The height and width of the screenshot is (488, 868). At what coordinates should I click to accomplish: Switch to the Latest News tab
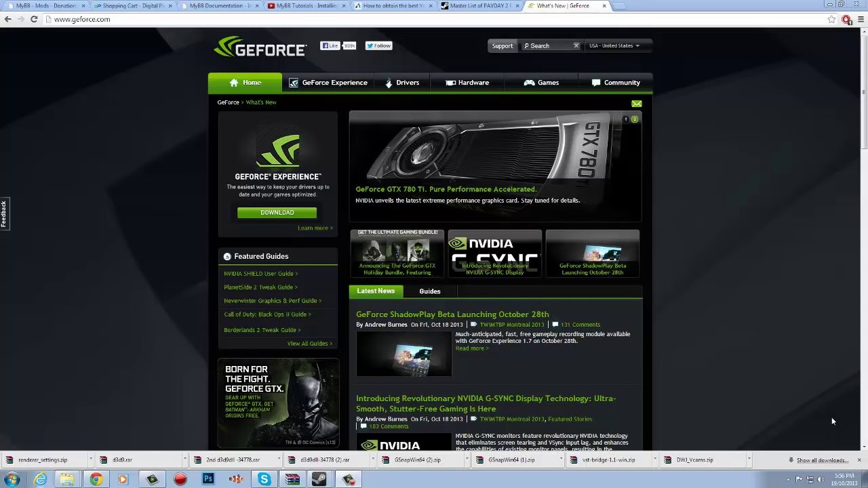click(x=376, y=291)
